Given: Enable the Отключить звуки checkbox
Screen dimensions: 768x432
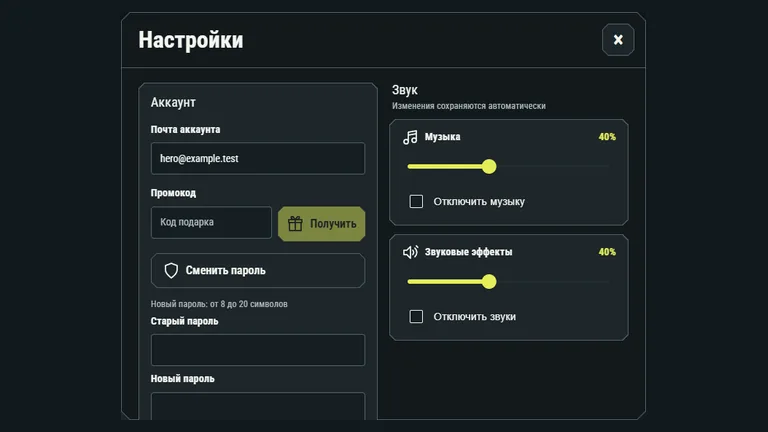Looking at the screenshot, I should pyautogui.click(x=416, y=316).
